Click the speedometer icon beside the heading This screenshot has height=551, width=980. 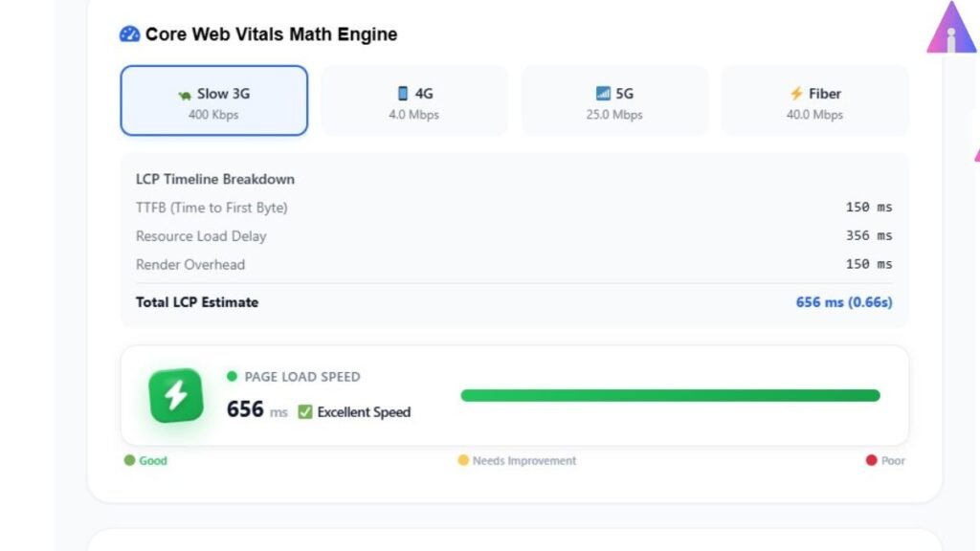click(129, 34)
